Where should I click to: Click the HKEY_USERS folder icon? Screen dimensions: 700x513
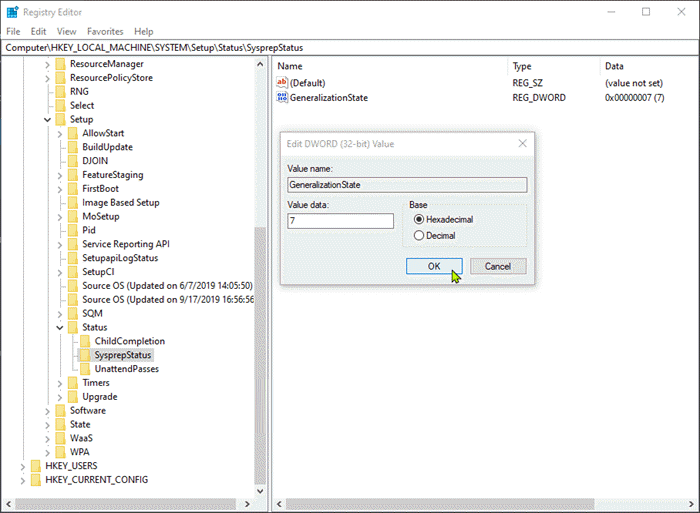point(36,466)
